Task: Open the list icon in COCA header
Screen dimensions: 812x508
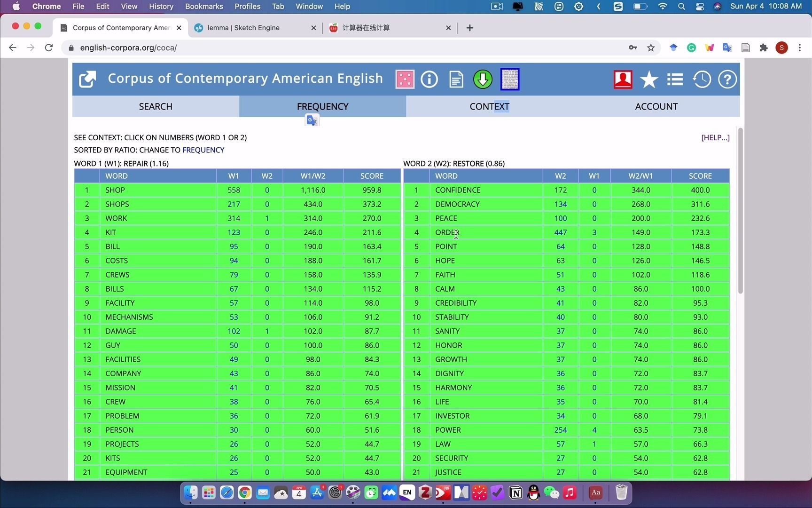Action: pos(675,79)
